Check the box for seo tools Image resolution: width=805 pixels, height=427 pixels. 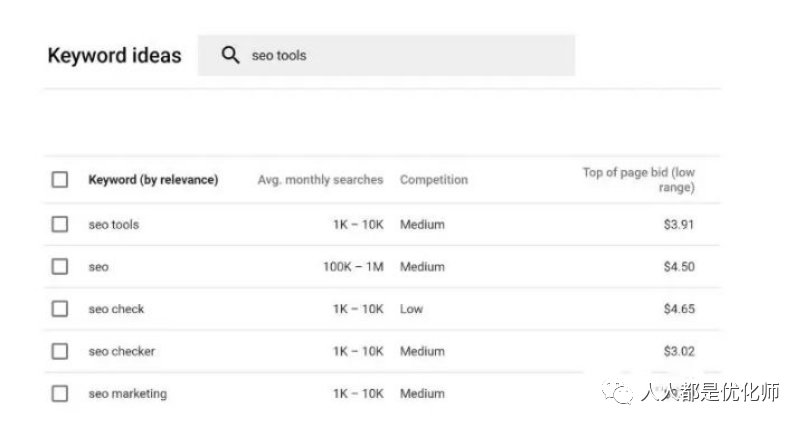pyautogui.click(x=60, y=224)
